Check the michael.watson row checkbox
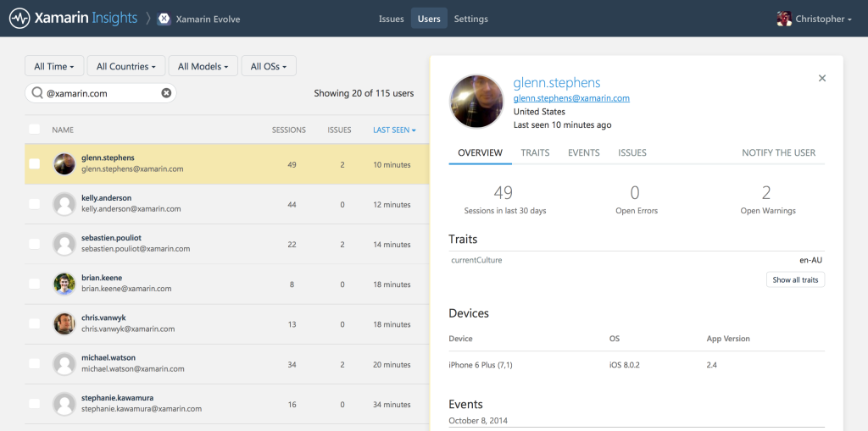This screenshot has width=868, height=431. point(34,363)
